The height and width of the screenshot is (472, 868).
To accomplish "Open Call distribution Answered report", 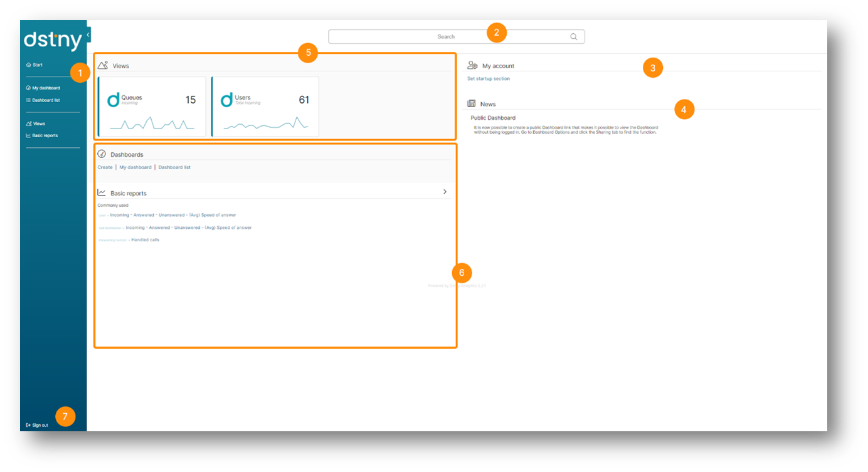I will [x=159, y=228].
